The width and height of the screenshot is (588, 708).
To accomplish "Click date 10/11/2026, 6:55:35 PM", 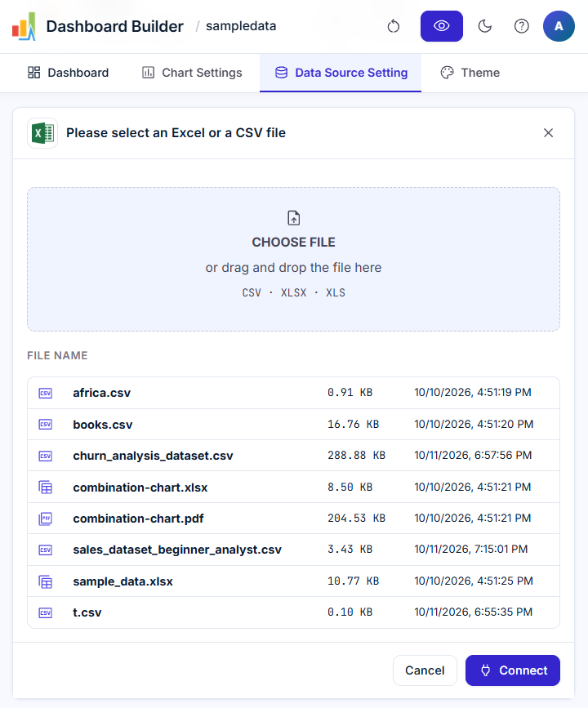I will point(474,612).
